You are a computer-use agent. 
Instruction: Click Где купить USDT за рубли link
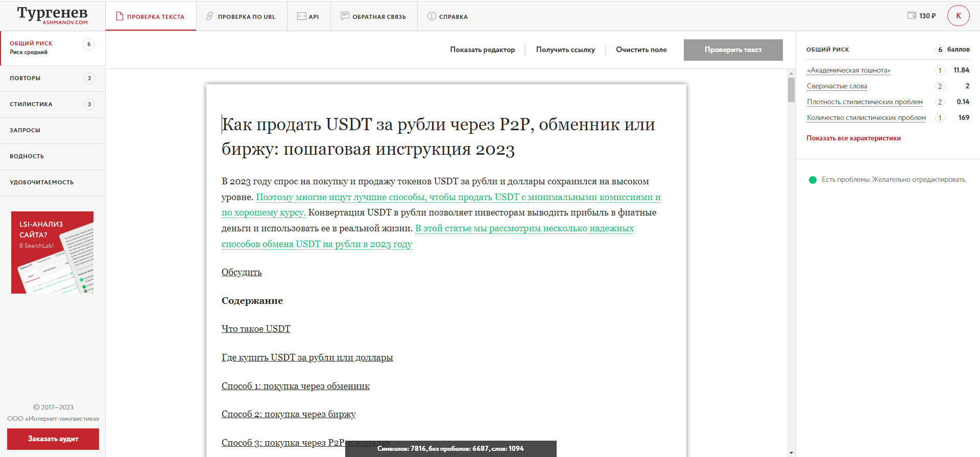coord(307,357)
